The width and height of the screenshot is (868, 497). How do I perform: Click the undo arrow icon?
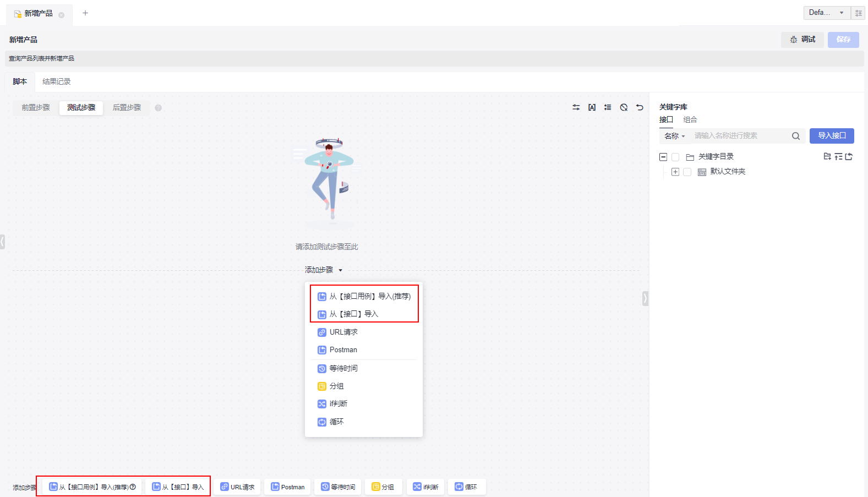coord(640,107)
